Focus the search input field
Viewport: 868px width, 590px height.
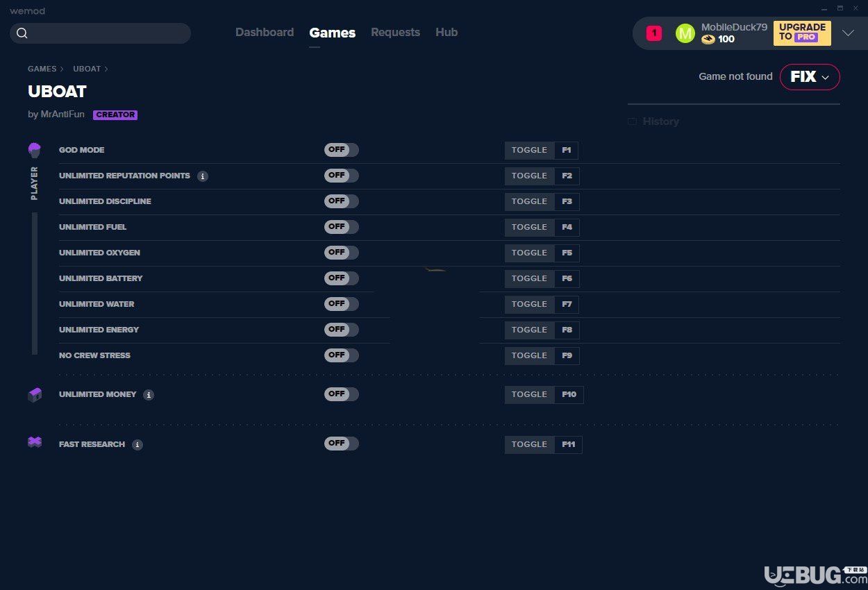[x=101, y=33]
